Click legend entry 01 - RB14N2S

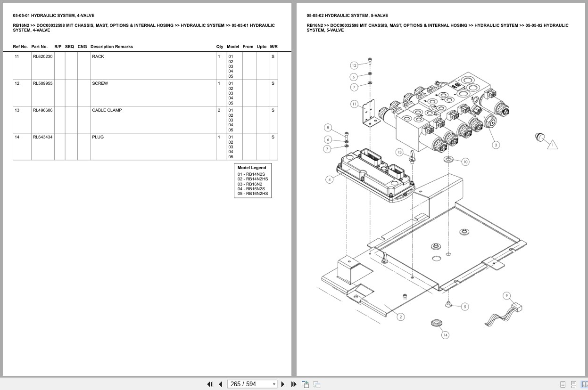point(251,174)
